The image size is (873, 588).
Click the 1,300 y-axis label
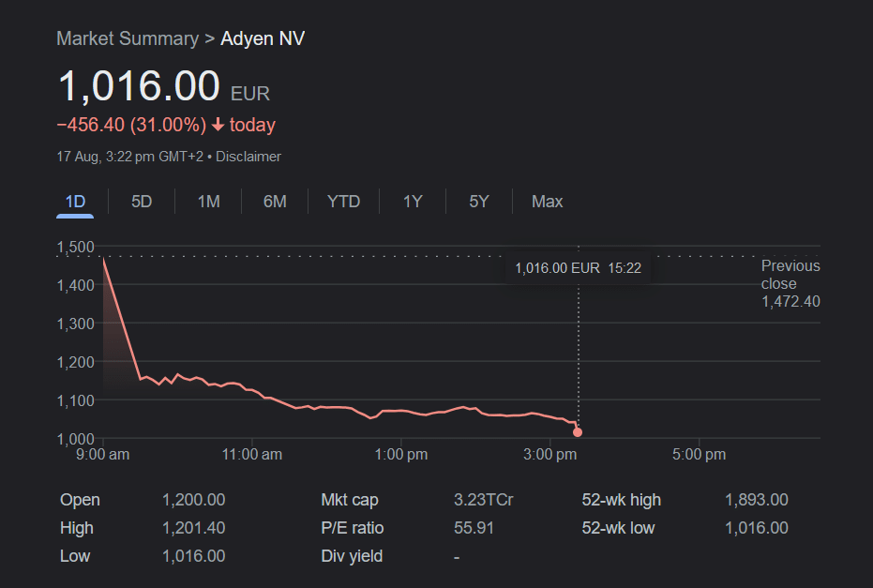pos(76,324)
